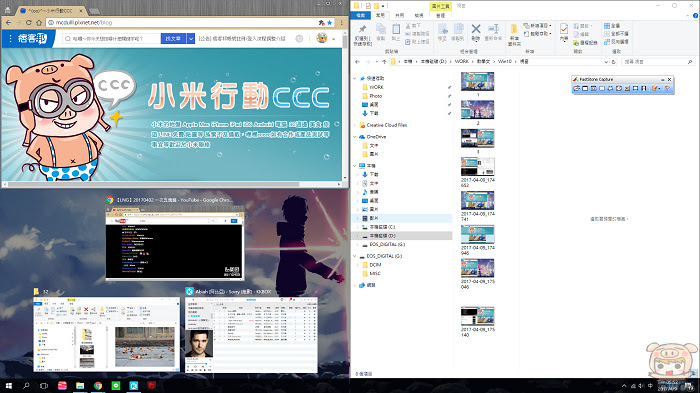The width and height of the screenshot is (700, 393).
Task: Expand Creative Cloud Files node
Action: [x=356, y=125]
